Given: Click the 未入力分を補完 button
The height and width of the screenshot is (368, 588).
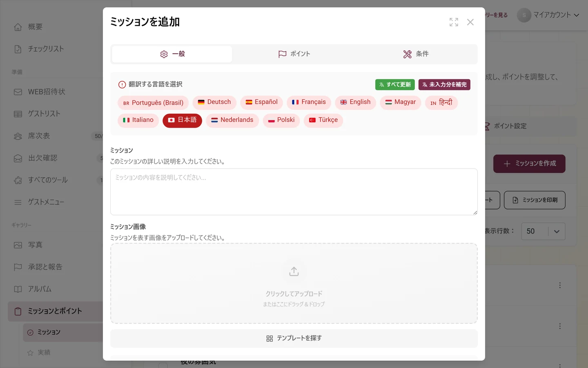Looking at the screenshot, I should (x=444, y=85).
